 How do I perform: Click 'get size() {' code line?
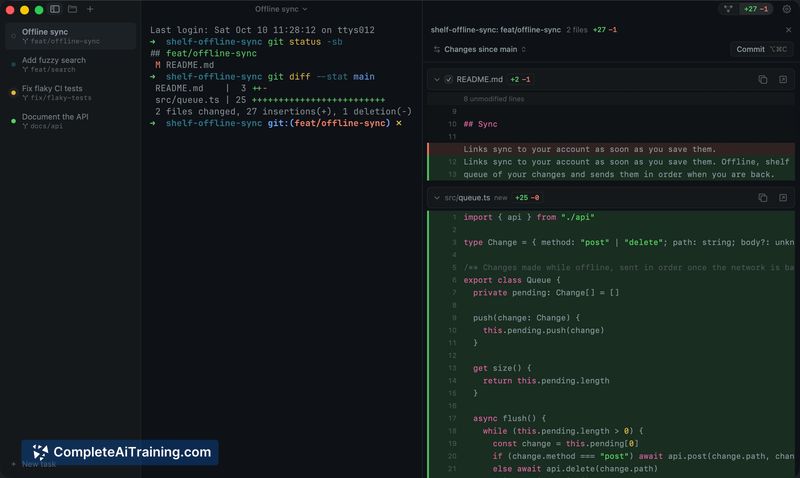(x=611, y=368)
